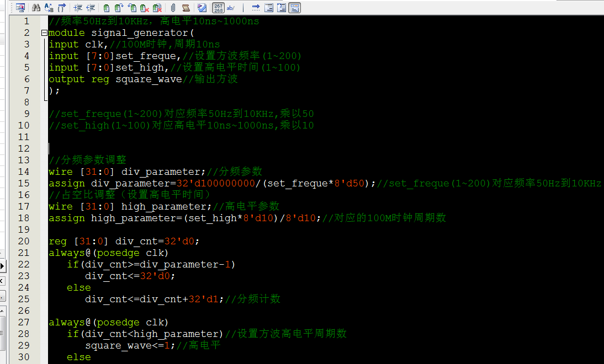Image resolution: width=604 pixels, height=364 pixels.
Task: Jump to next bookmark icon
Action: coord(119,7)
